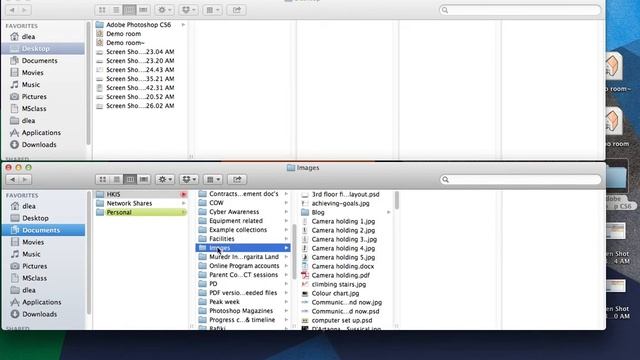Switch Desktop window to icon view

(102, 10)
